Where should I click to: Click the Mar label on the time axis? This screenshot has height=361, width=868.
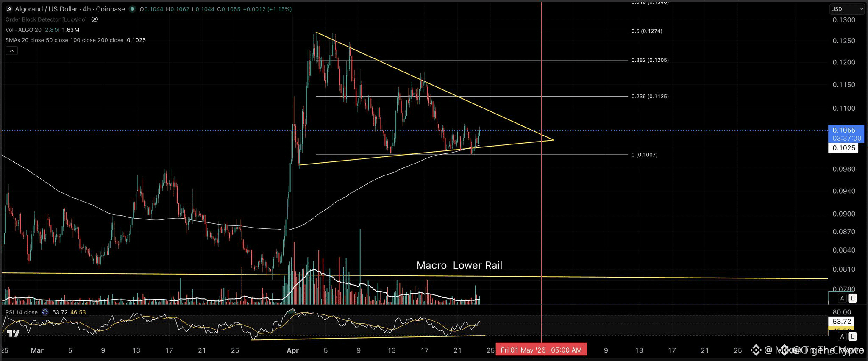37,350
